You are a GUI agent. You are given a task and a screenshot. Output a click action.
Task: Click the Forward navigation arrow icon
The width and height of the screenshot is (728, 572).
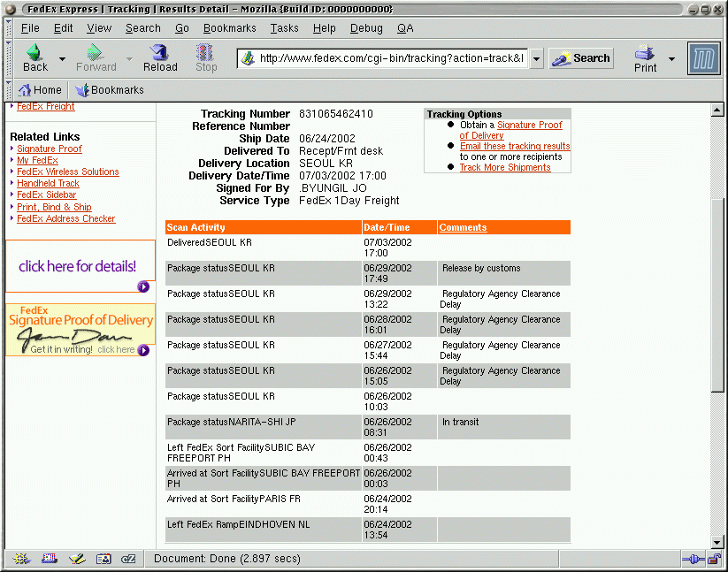(96, 52)
